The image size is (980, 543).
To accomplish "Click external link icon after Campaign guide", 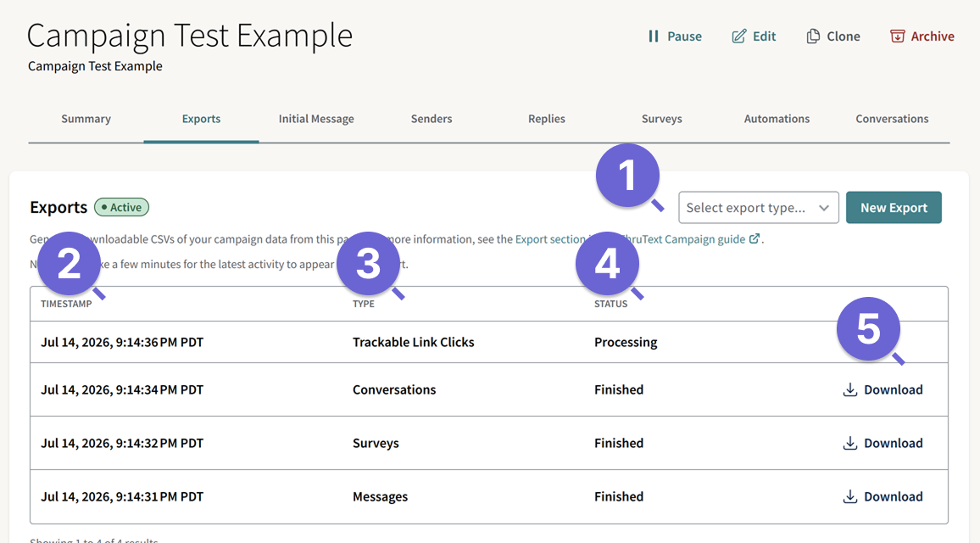I will (754, 238).
